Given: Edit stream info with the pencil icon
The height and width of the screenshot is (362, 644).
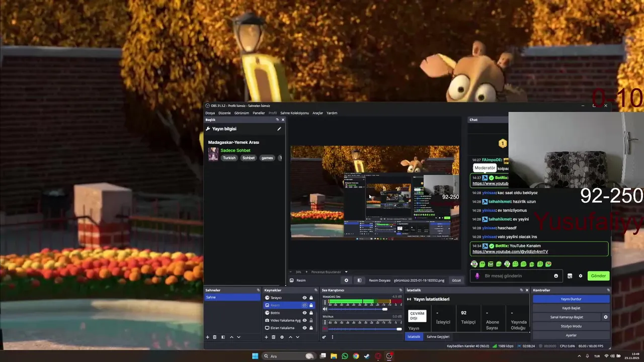Looking at the screenshot, I should pos(279,129).
